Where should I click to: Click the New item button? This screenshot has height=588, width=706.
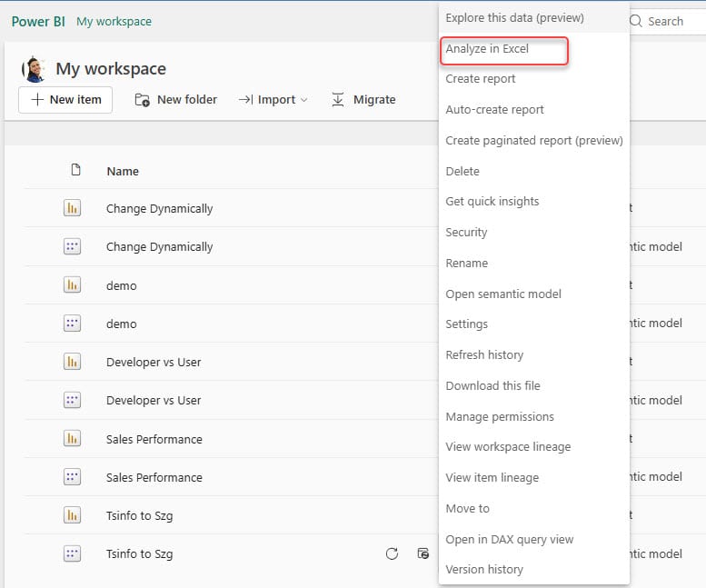coord(65,99)
